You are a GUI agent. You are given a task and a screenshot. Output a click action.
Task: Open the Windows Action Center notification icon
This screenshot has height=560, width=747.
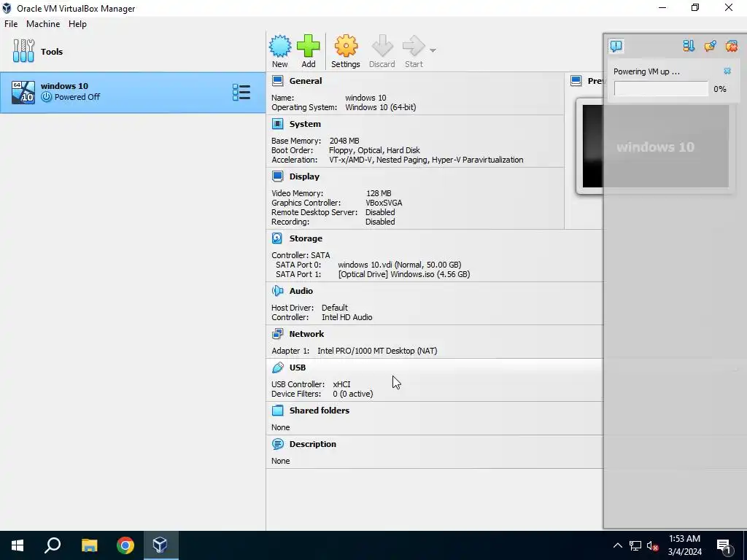click(724, 545)
